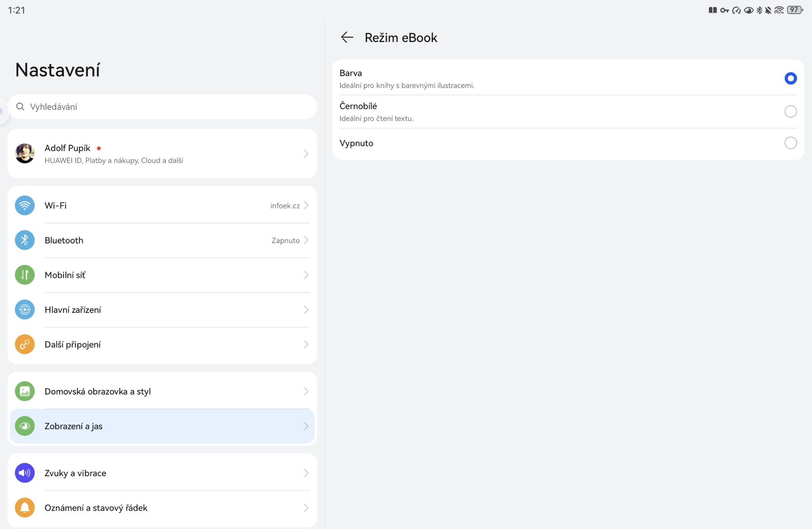This screenshot has width=812, height=529.
Task: Expand Wi-Fi chevron next to infoek.cz
Action: [306, 205]
